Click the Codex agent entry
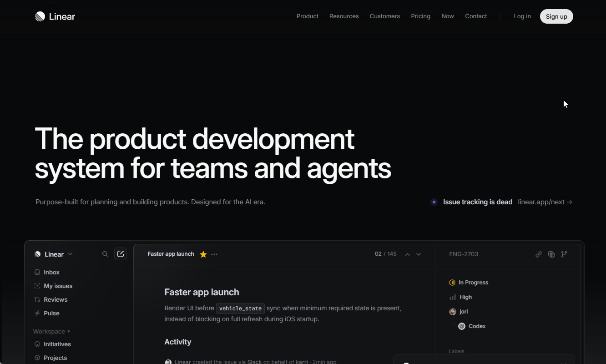 point(472,326)
